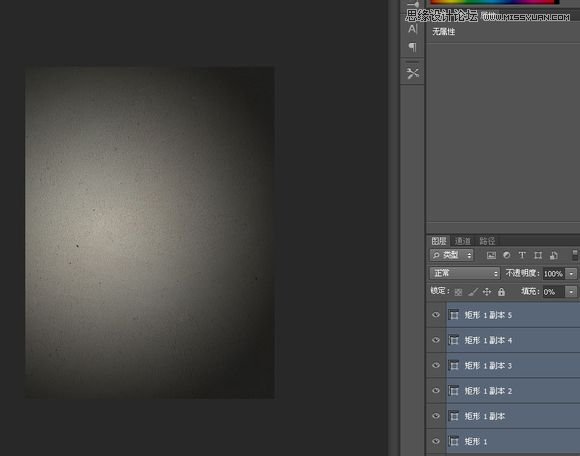Click the textured paper canvas image
Image resolution: width=580 pixels, height=456 pixels.
150,233
